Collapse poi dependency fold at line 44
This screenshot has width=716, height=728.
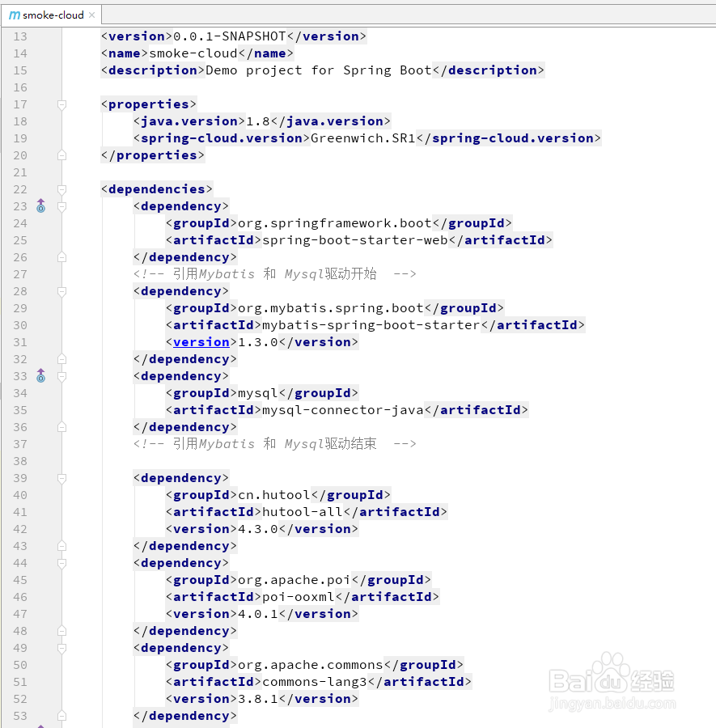61,564
